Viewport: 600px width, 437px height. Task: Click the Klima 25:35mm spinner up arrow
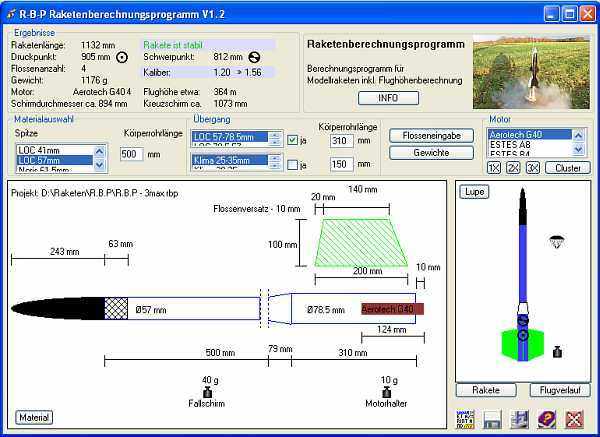tap(275, 158)
